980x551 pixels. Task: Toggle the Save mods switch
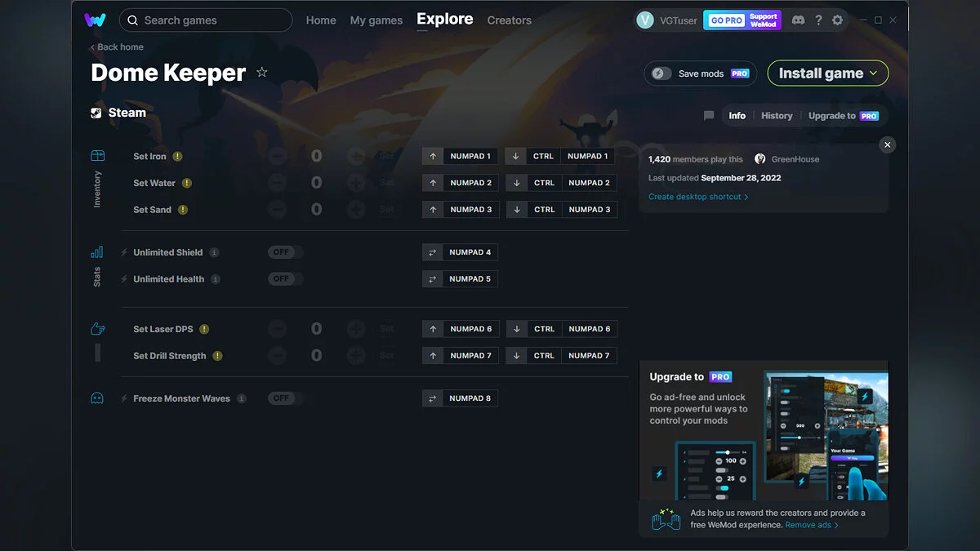(661, 73)
